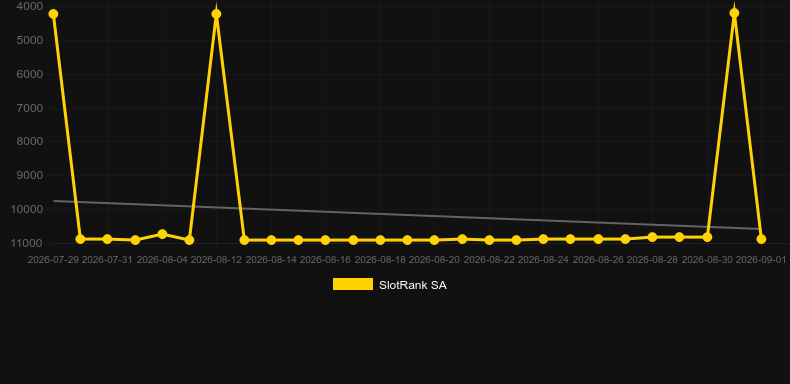Click the 2026-08-18 x-axis label
The width and height of the screenshot is (790, 384).
[x=380, y=260]
